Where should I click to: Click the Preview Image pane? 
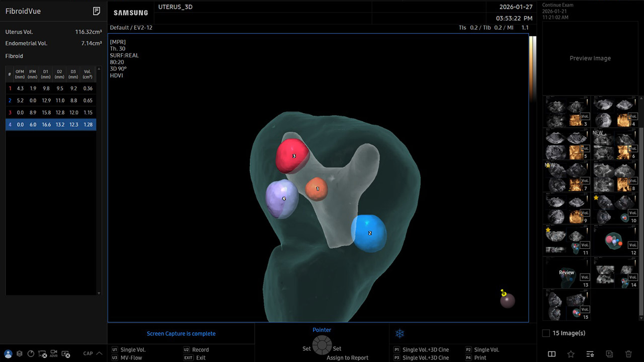click(x=590, y=58)
